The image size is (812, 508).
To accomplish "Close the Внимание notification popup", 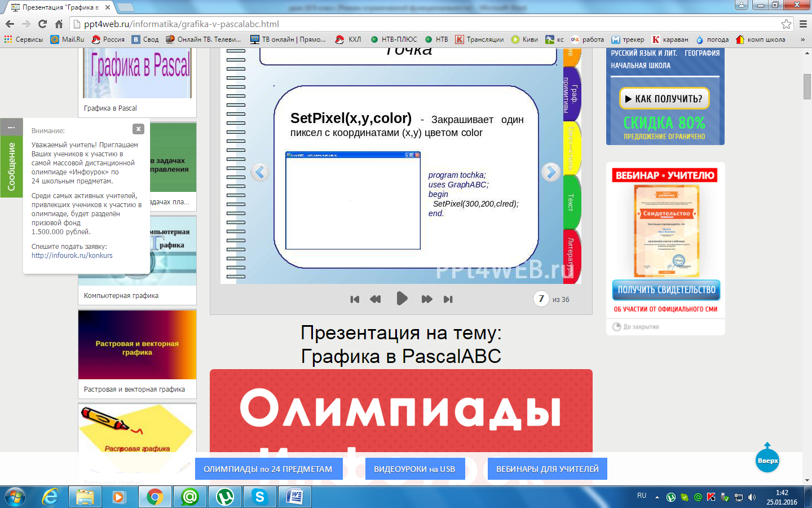I will (138, 129).
